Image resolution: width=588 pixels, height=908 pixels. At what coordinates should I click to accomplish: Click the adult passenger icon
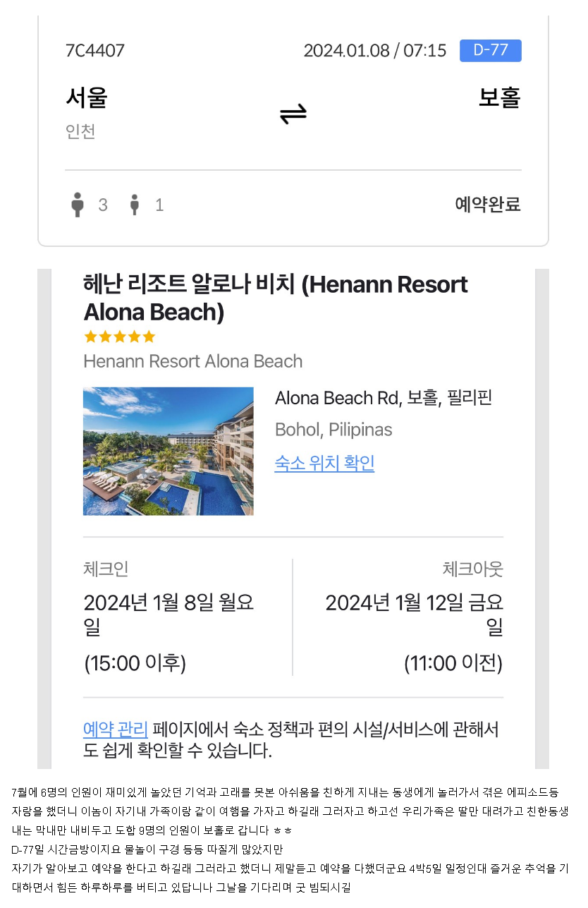coord(78,205)
